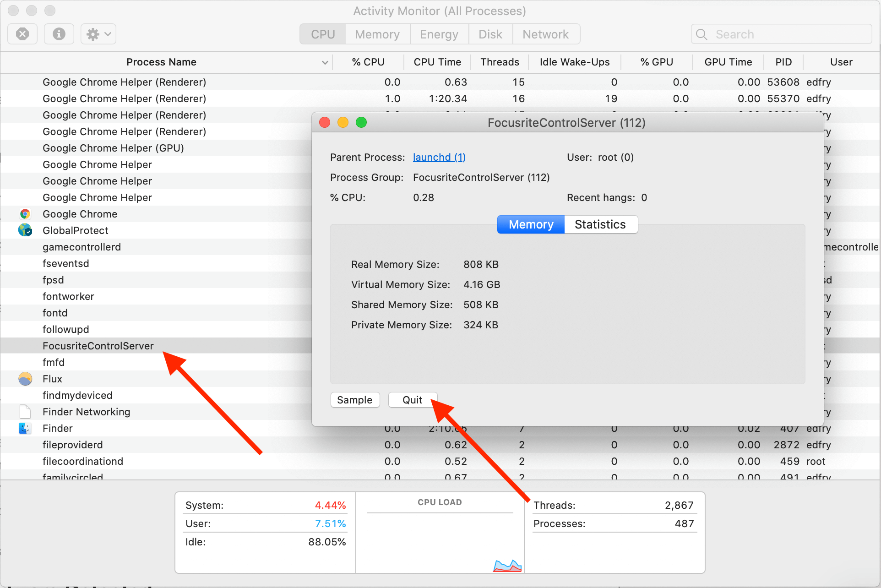Click the Sample button for FocusriteControlServer
881x588 pixels.
click(x=354, y=400)
